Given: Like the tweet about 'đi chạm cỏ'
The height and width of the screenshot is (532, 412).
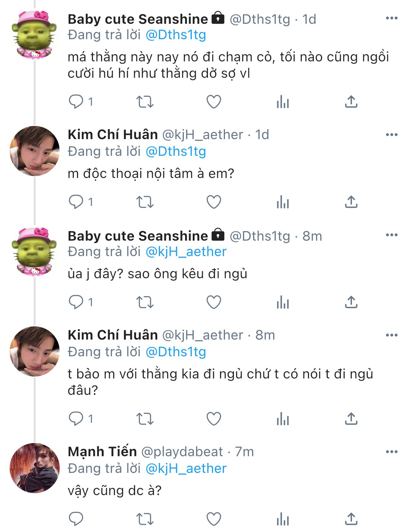Looking at the screenshot, I should click(214, 102).
